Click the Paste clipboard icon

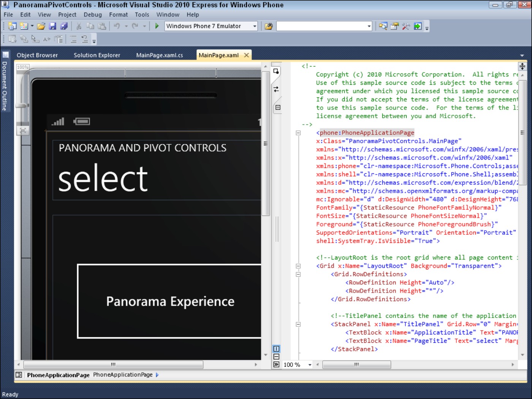(x=102, y=26)
